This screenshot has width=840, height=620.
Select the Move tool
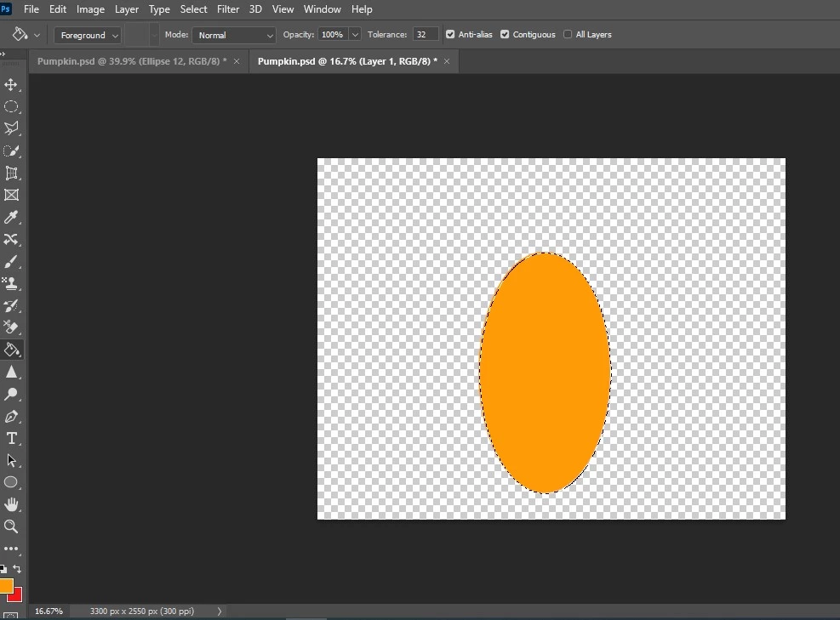point(11,84)
